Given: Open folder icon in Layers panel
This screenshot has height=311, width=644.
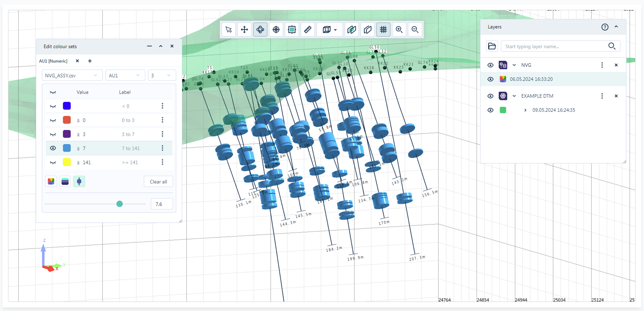Looking at the screenshot, I should [x=492, y=46].
